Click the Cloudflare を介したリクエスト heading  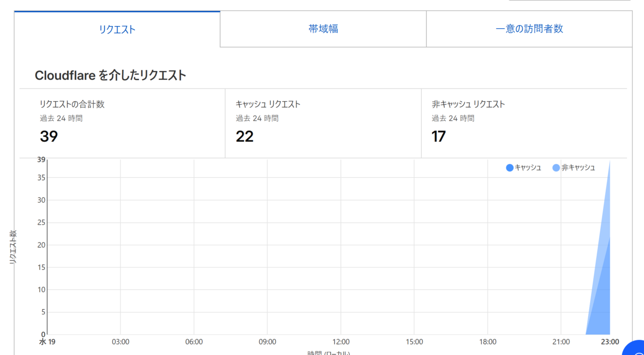click(x=110, y=75)
